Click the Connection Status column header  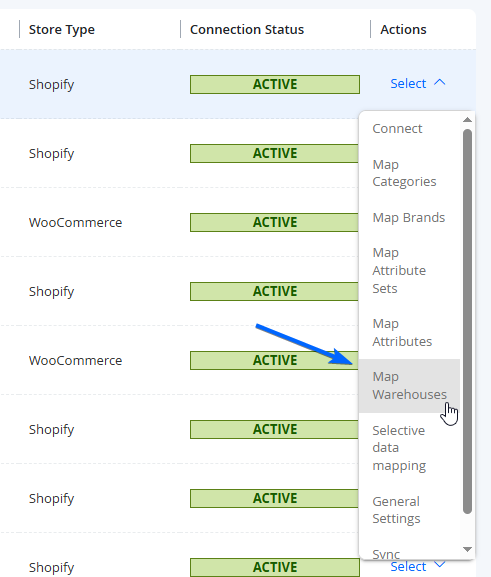pyautogui.click(x=247, y=29)
